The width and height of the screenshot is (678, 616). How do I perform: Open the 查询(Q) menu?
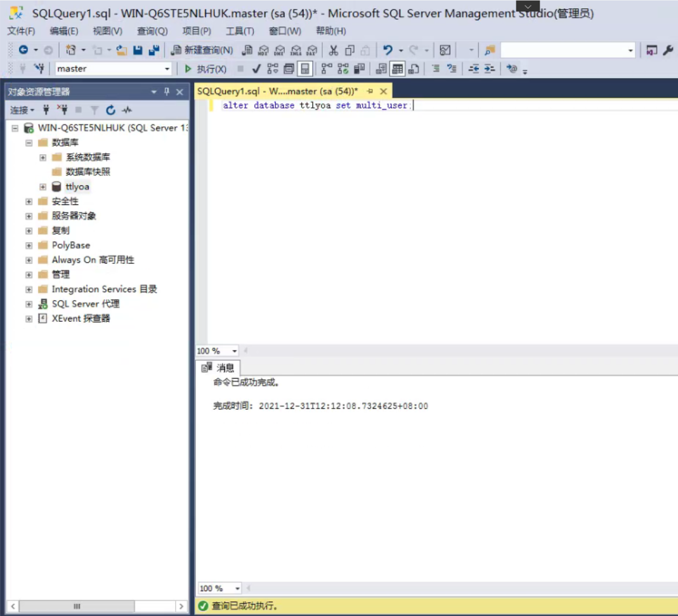152,31
